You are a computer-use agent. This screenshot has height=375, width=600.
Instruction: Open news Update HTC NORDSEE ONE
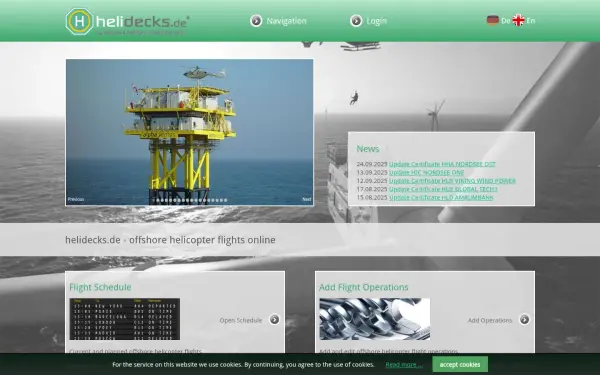tap(426, 173)
